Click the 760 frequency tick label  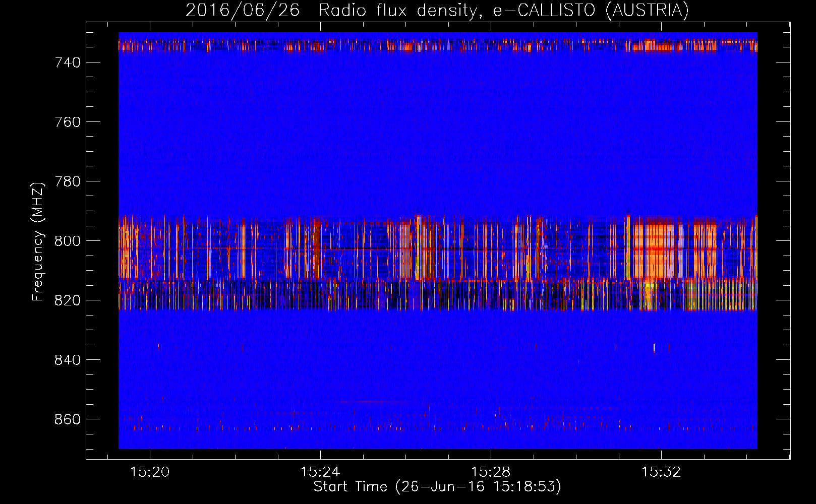tap(68, 122)
